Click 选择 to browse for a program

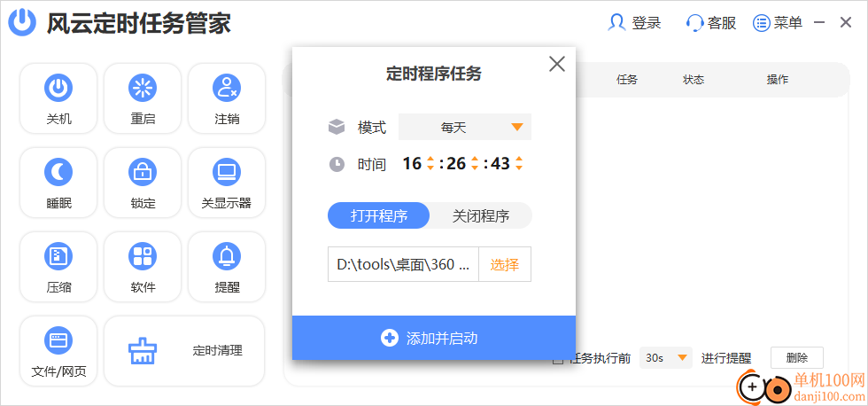point(504,264)
